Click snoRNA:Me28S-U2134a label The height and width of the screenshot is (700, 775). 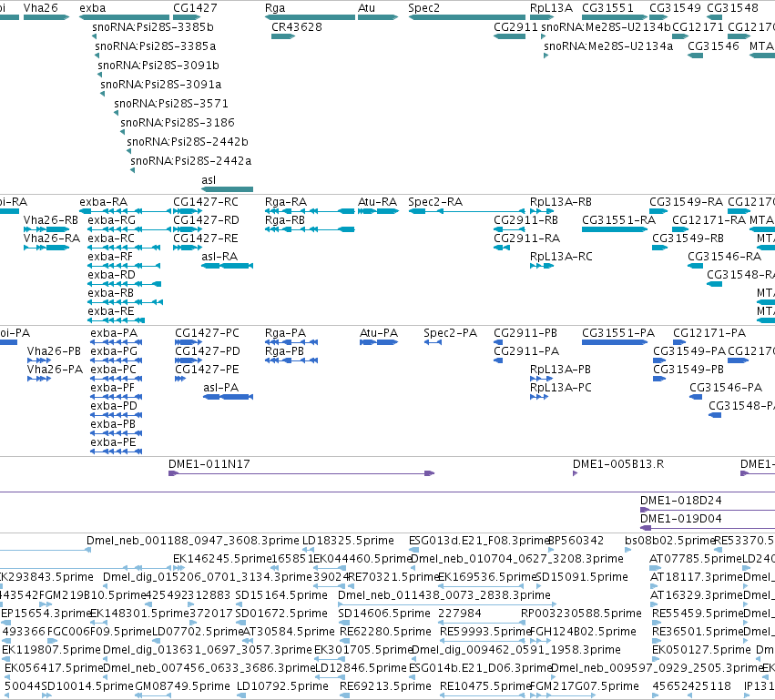coord(608,46)
